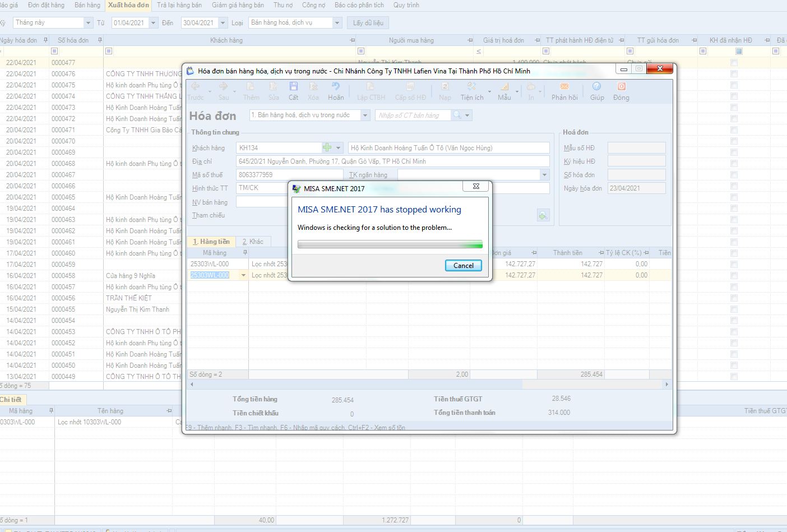
Task: Click the Sửa edit toolbar icon
Action: pyautogui.click(x=273, y=86)
